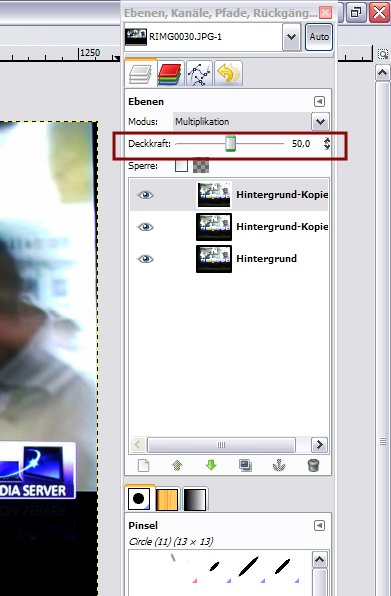The height and width of the screenshot is (596, 391).
Task: Toggle the Sperre pixel lock checkbox
Action: pos(181,166)
